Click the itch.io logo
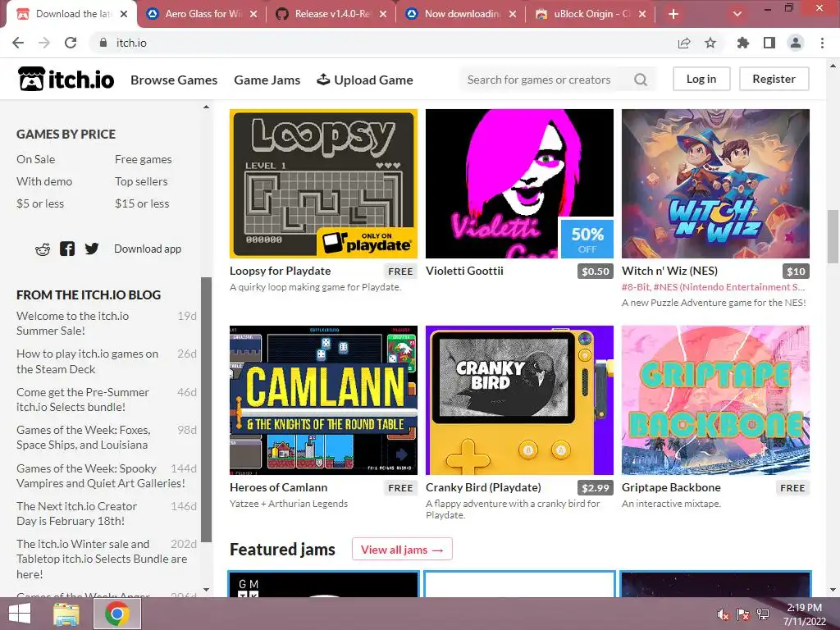 66,80
